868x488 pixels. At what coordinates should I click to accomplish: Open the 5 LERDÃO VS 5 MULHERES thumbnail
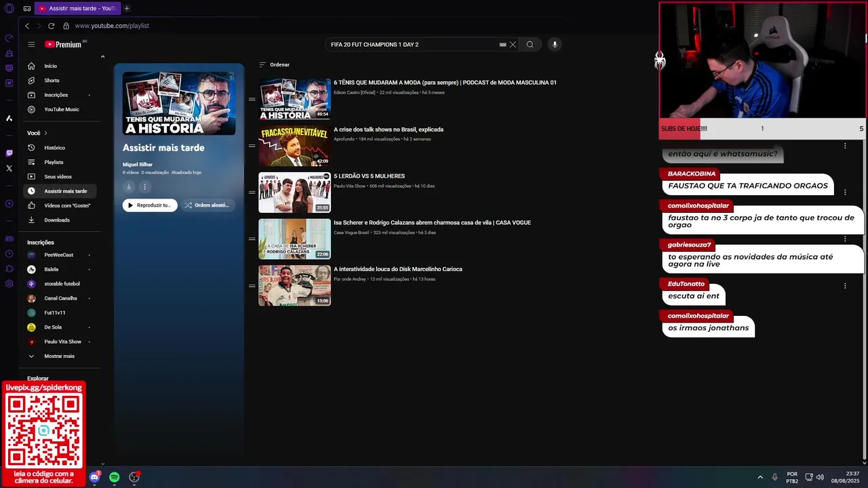click(294, 192)
